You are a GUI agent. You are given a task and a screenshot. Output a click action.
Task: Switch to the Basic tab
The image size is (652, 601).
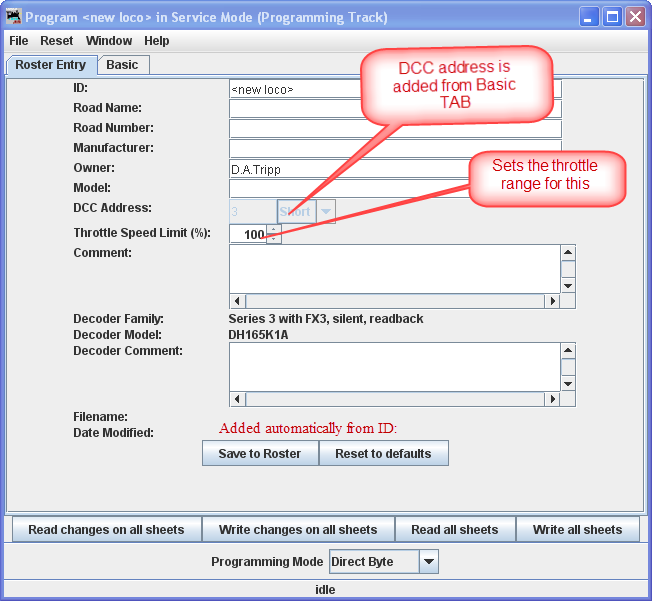tap(123, 65)
